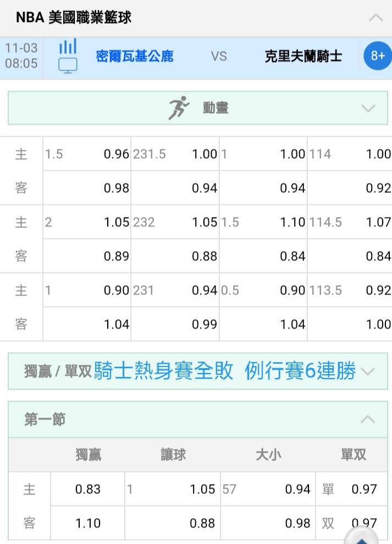The image size is (392, 544).
Task: Pick first quarter 大小 away odds 0.98
Action: pyautogui.click(x=268, y=523)
